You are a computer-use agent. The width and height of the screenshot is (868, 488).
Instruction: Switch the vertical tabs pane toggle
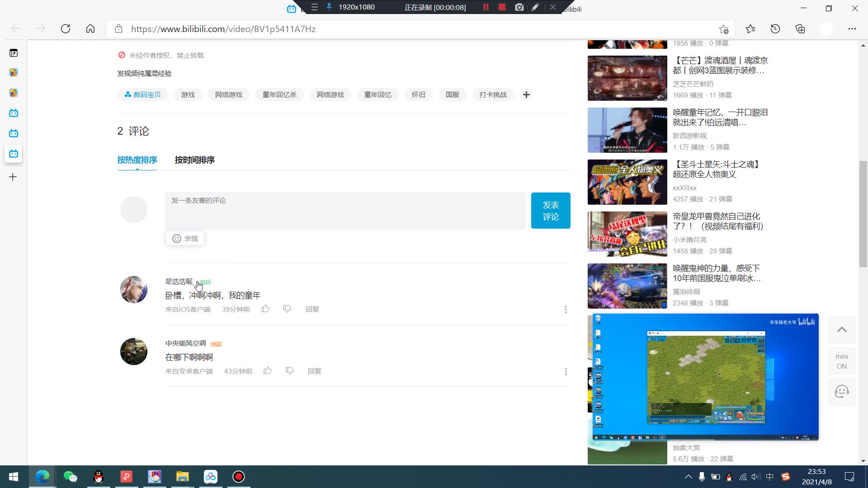(x=14, y=53)
